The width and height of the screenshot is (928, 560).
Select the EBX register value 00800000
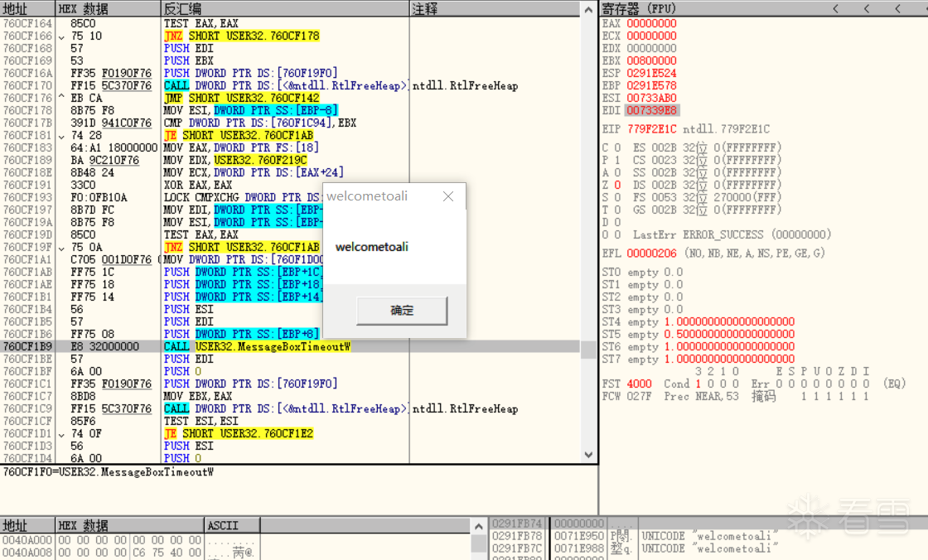[x=651, y=60]
